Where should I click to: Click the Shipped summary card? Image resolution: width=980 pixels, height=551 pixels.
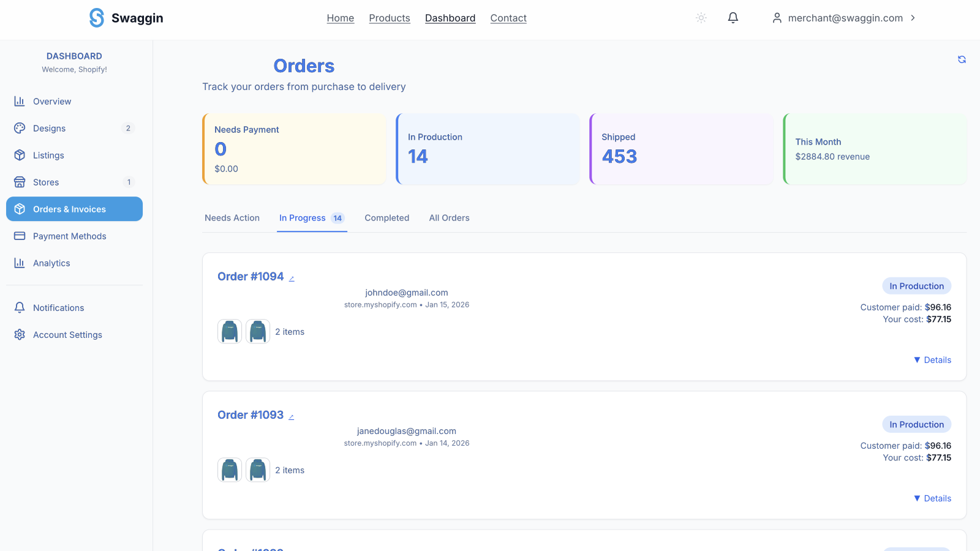coord(681,149)
